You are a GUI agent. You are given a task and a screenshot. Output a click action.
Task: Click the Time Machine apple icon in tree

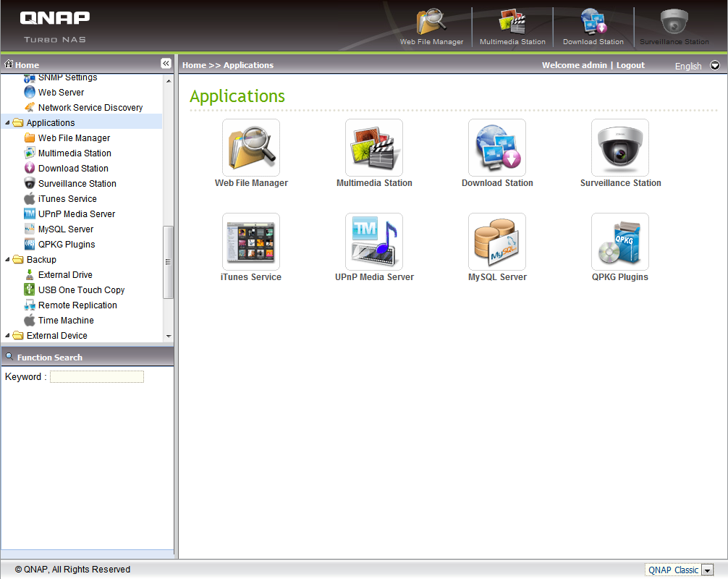30,320
